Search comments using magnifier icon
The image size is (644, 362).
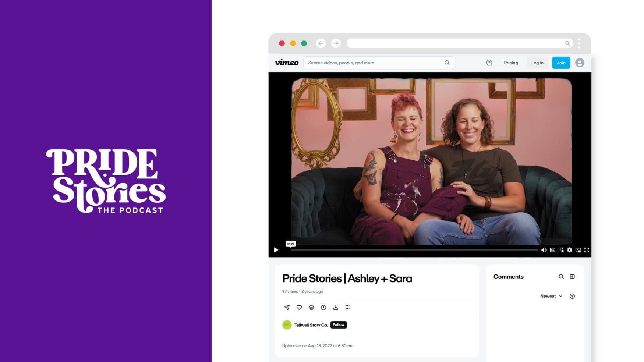point(561,277)
